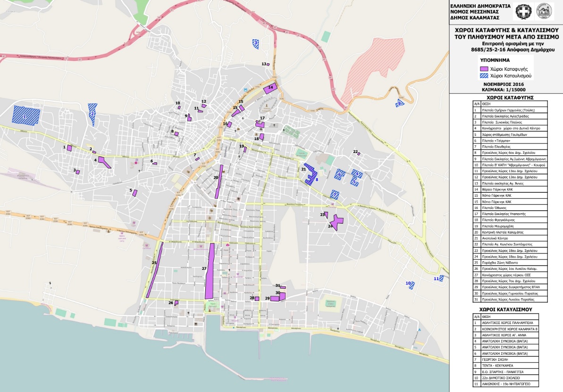Click the 'ΧΩΡΟΙ ΚΑΤΑΥΛΙΣΜΟΥ' table heading
Image resolution: width=563 pixels, height=392 pixels.
click(x=505, y=309)
